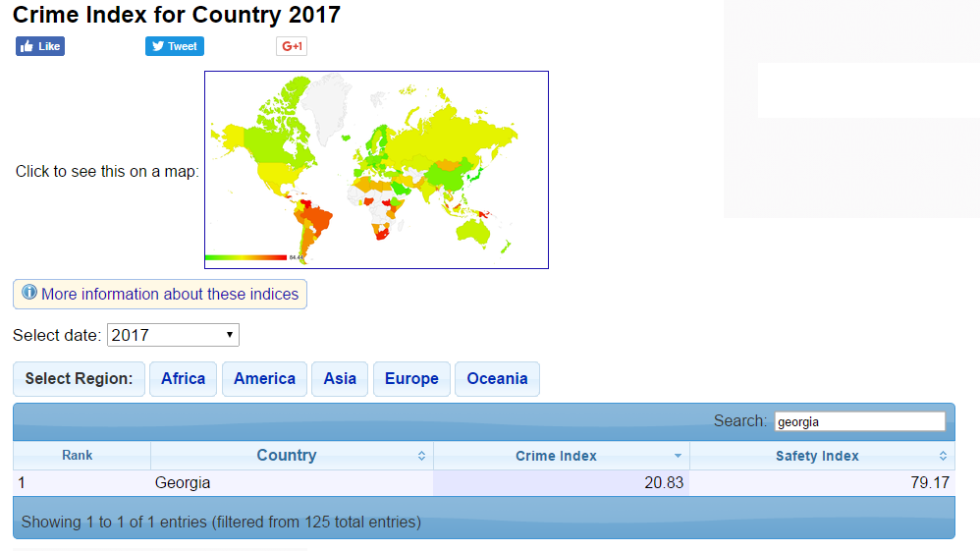Click the Google +1 share button
This screenshot has width=980, height=551.
click(292, 46)
